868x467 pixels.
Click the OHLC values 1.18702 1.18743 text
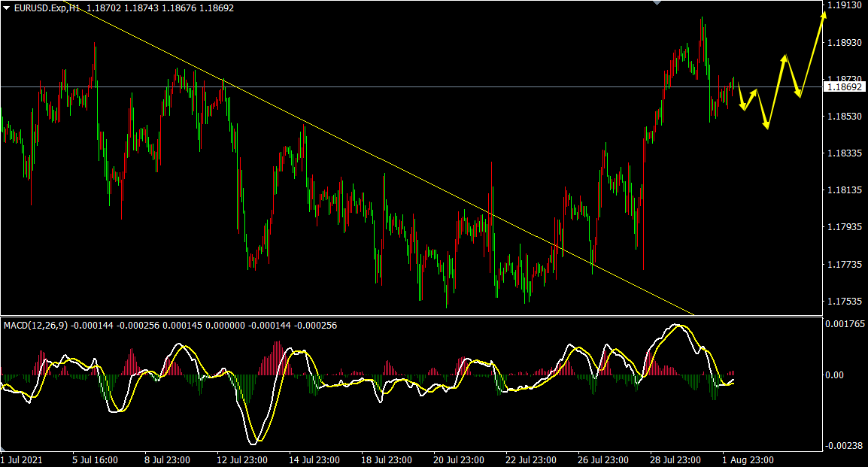[123, 8]
